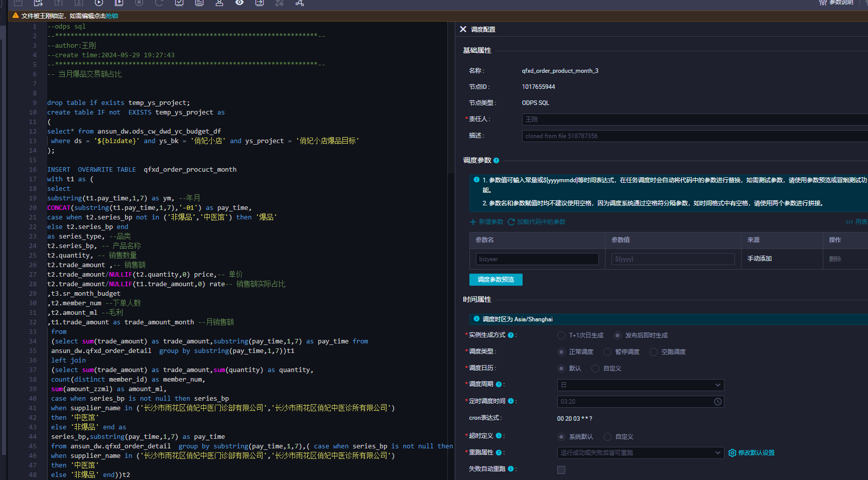Screen dimensions: 868x480
Task: Click the 定时调度时间 input showing 03:20
Action: click(641, 402)
